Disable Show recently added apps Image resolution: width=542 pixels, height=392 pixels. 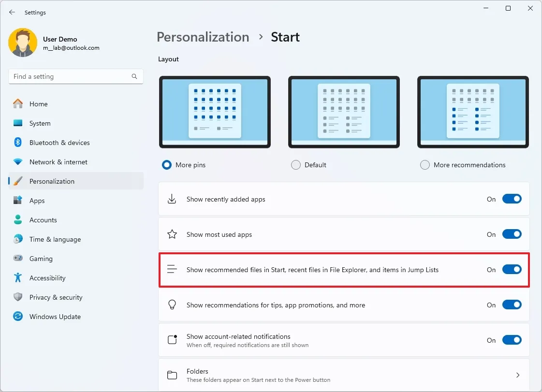[x=512, y=199]
